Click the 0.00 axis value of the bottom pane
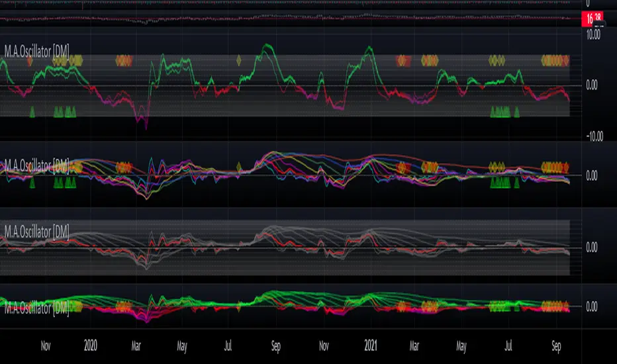The width and height of the screenshot is (617, 364). coord(591,306)
